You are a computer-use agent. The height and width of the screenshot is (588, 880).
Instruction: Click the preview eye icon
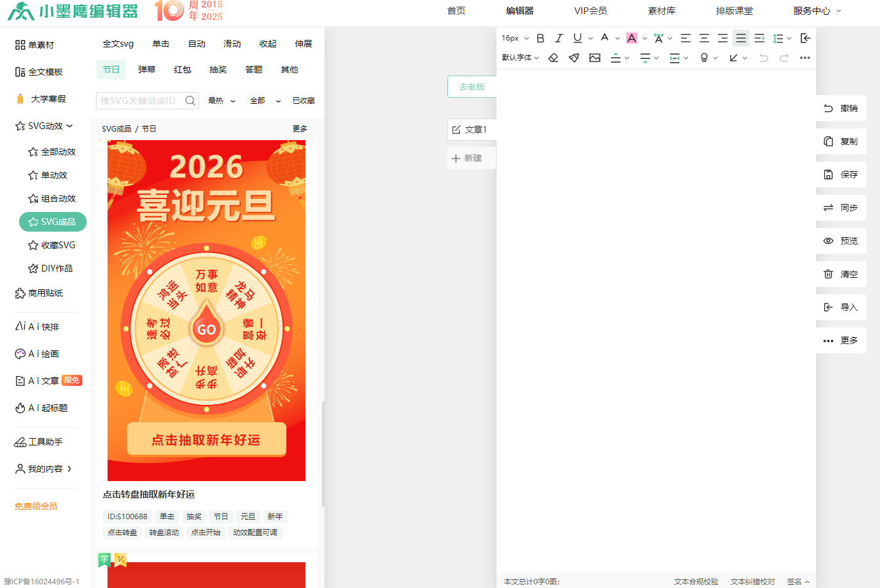tap(828, 241)
